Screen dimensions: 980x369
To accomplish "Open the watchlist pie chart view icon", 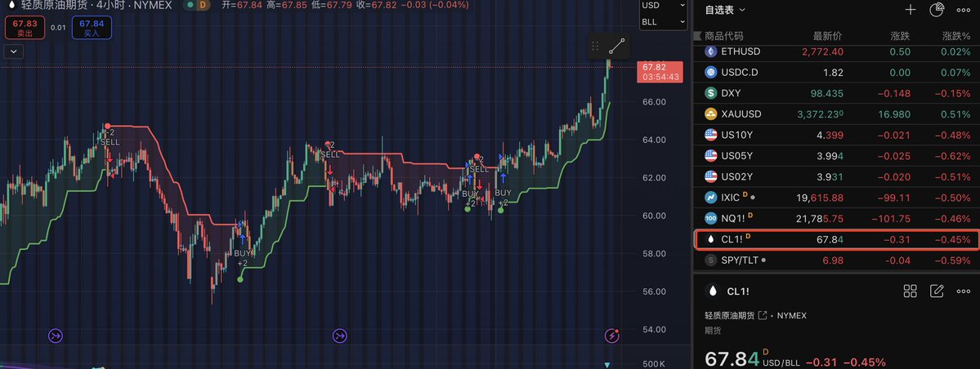I will coord(936,9).
